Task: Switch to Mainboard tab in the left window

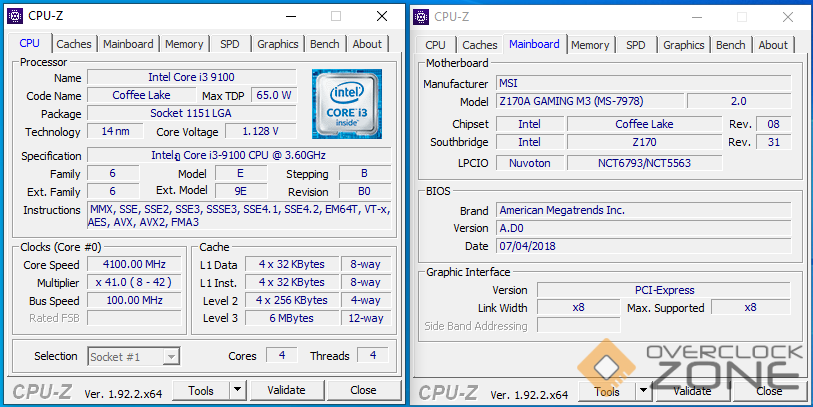Action: coord(128,44)
